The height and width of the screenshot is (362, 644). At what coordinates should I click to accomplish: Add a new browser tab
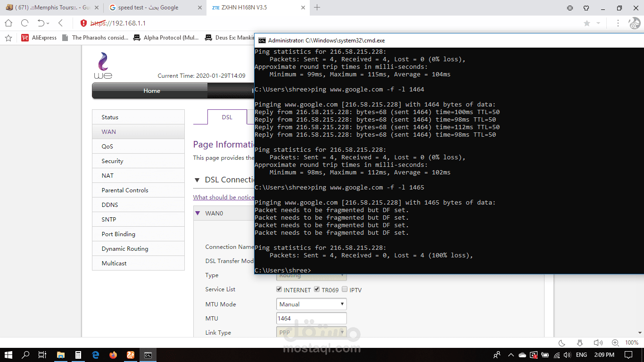pyautogui.click(x=317, y=7)
